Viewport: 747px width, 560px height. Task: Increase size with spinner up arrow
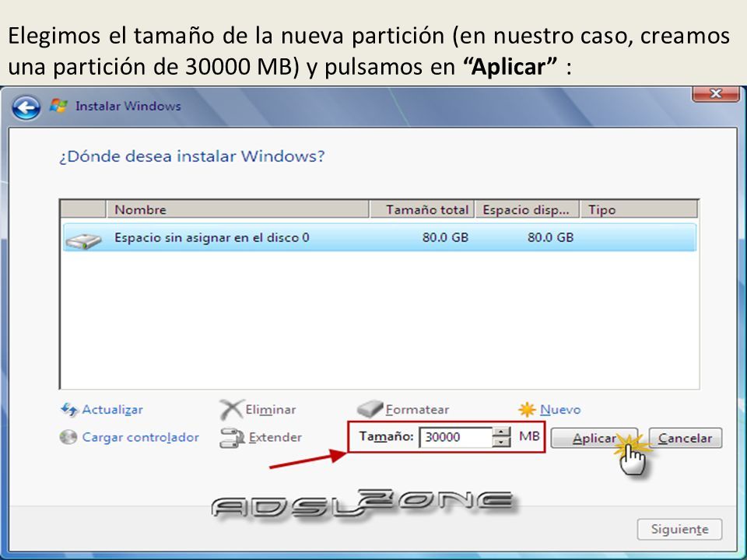point(501,432)
